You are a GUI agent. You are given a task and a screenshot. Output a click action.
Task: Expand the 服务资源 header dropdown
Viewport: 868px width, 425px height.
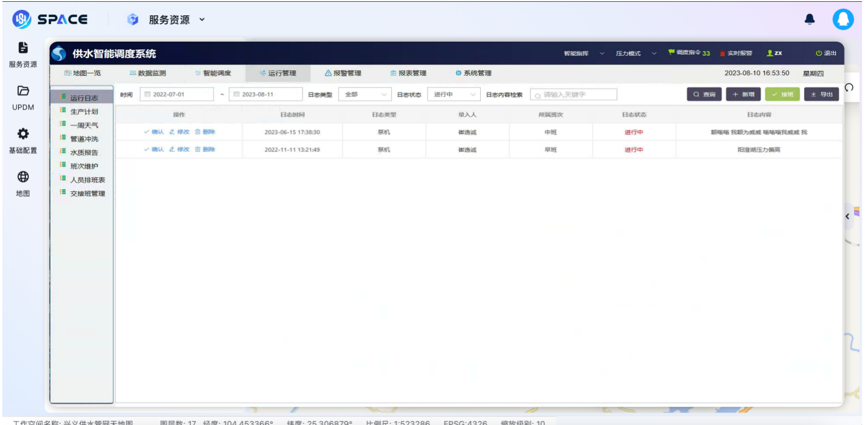(x=202, y=20)
